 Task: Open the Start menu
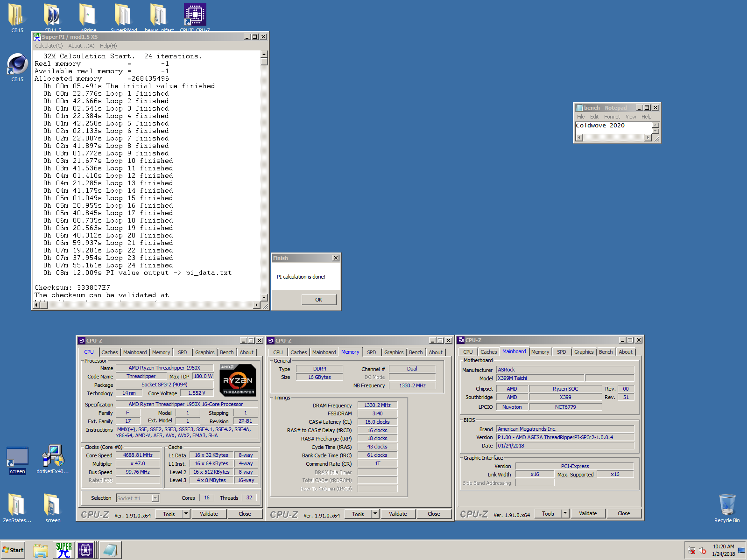(13, 550)
